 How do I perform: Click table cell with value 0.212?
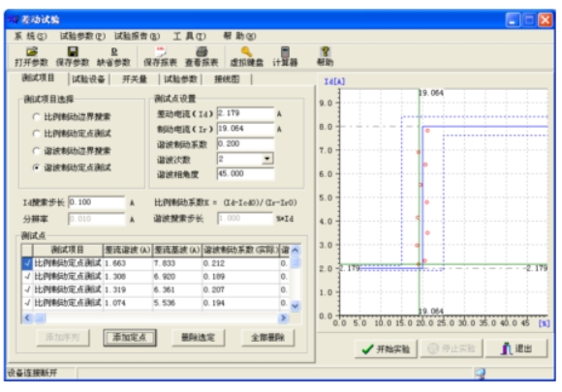click(240, 263)
